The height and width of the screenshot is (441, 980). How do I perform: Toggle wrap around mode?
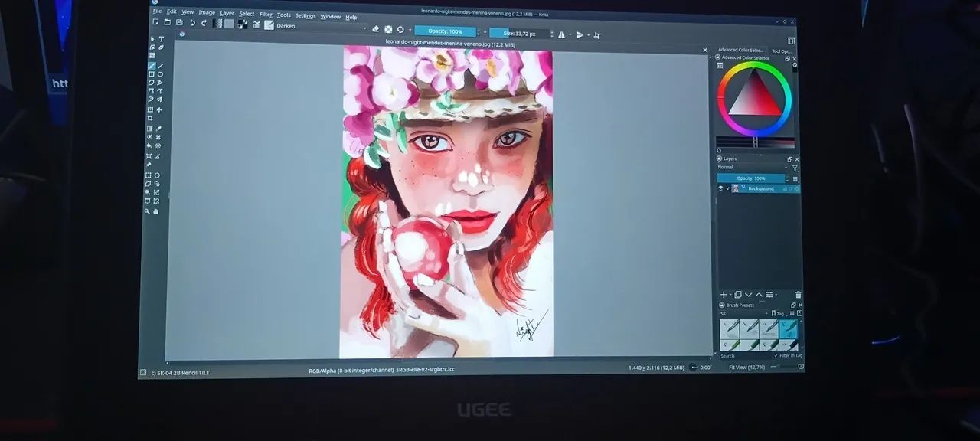pyautogui.click(x=597, y=35)
